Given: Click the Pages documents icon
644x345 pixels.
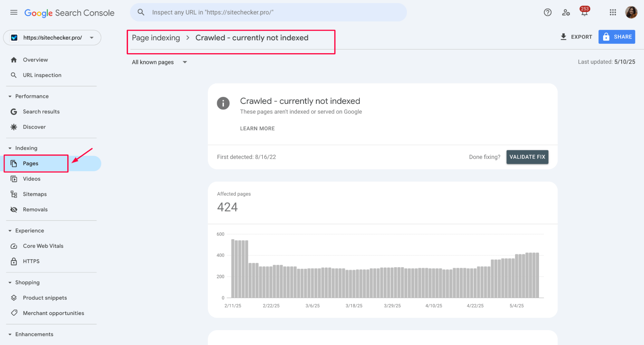Looking at the screenshot, I should (14, 163).
